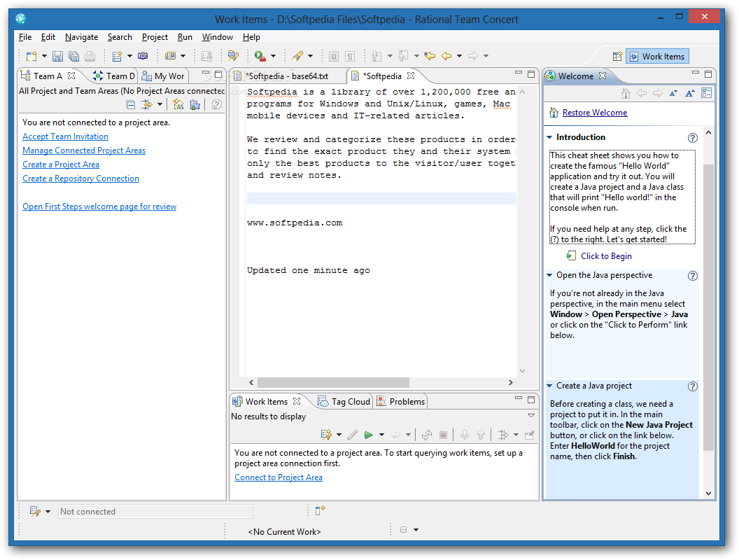Open the Work Items view menu triangle
Image resolution: width=739 pixels, height=560 pixels.
pyautogui.click(x=530, y=415)
